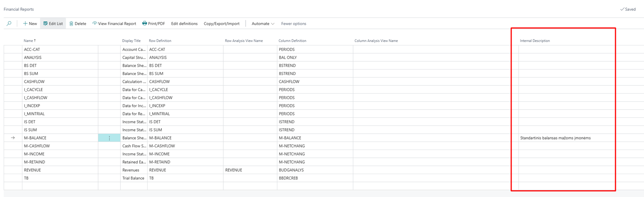Select the TB name cell

coord(60,178)
